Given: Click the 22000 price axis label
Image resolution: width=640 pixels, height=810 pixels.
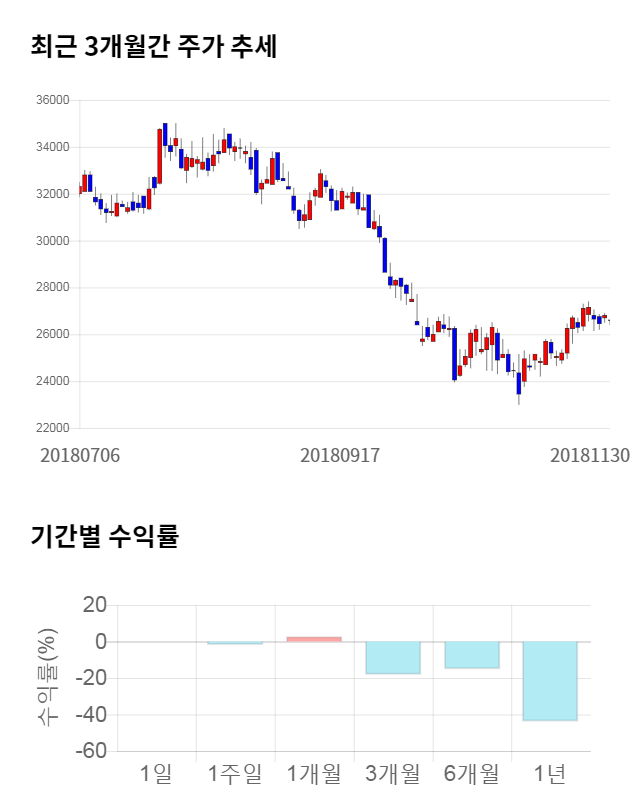Looking at the screenshot, I should [x=53, y=428].
